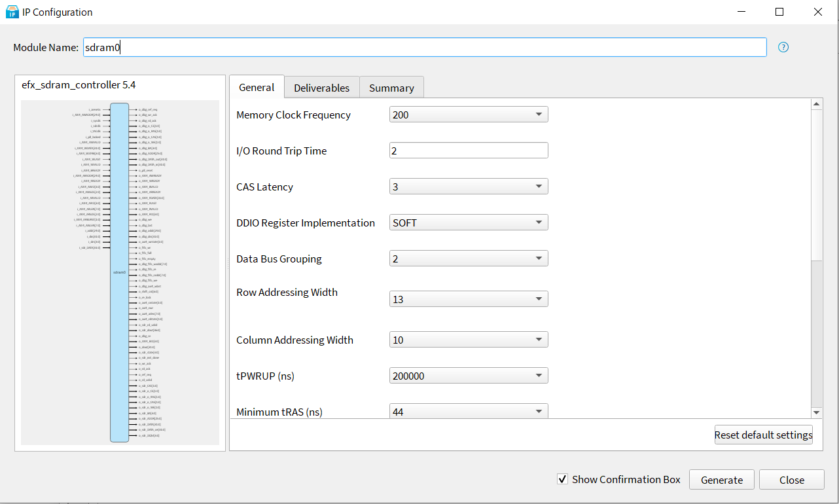Switch to the Summary tab

tap(391, 88)
